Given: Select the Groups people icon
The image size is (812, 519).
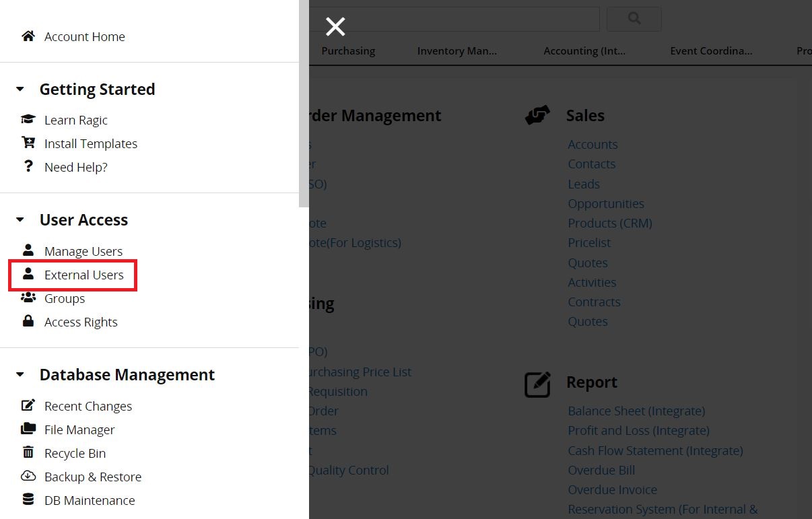Looking at the screenshot, I should (x=28, y=298).
